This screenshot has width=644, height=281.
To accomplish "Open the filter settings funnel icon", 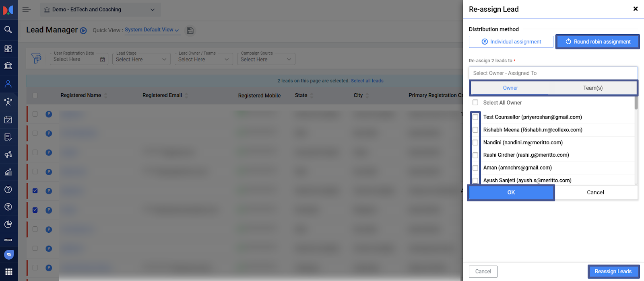I will tap(36, 59).
